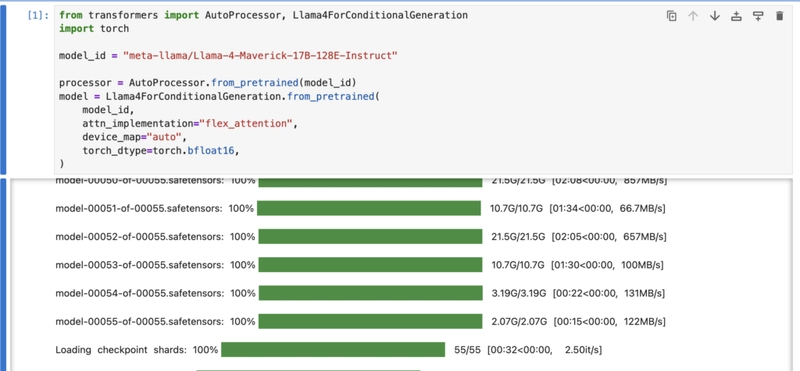Move the cell down with arrow icon
This screenshot has width=800, height=371.
point(715,16)
